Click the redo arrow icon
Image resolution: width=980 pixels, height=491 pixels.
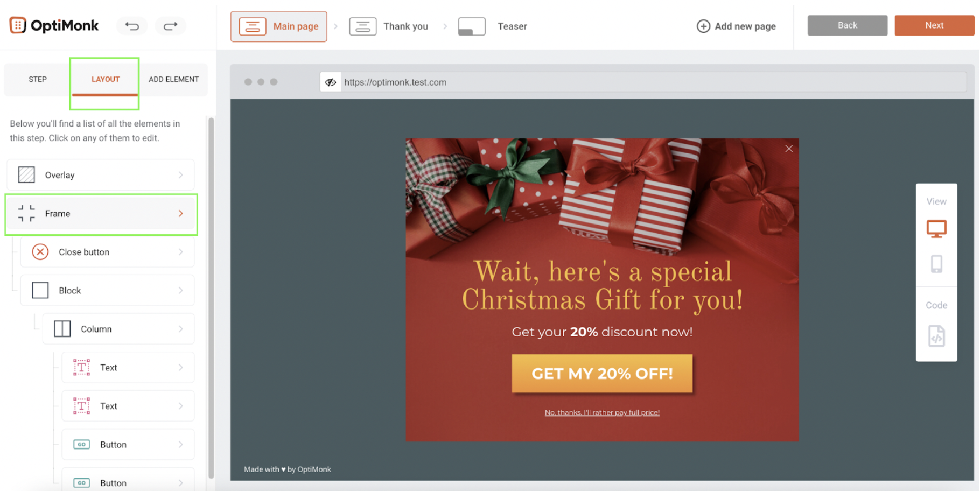coord(171,26)
